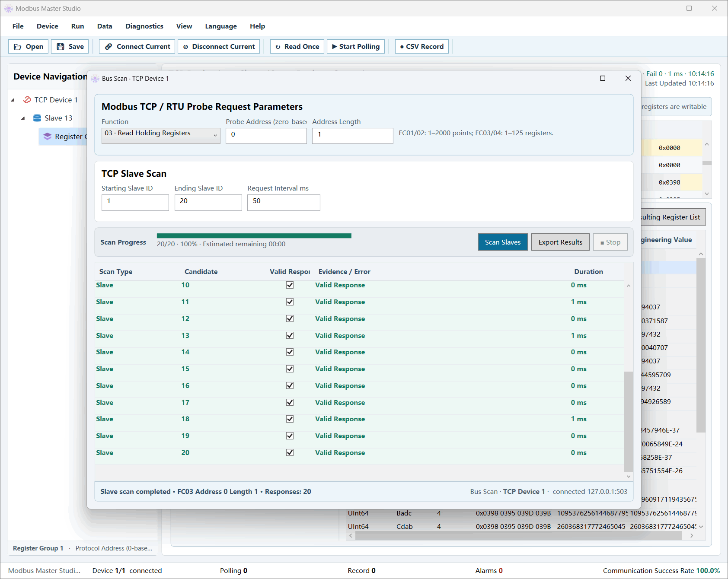Image resolution: width=728 pixels, height=579 pixels.
Task: Click the Request Interval ms field
Action: click(284, 202)
